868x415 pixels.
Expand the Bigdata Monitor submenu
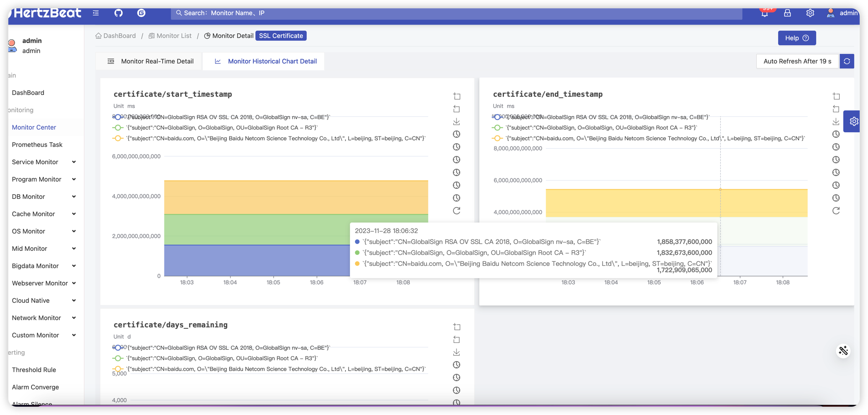coord(44,266)
